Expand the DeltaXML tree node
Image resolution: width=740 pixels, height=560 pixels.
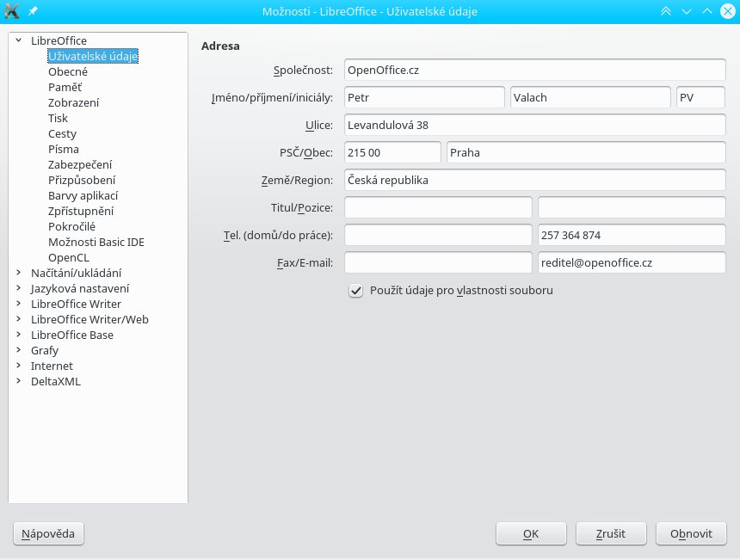pos(18,381)
